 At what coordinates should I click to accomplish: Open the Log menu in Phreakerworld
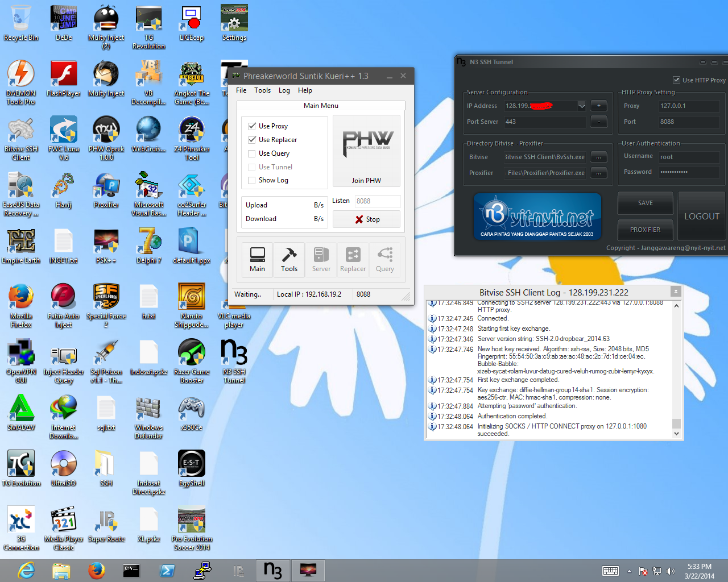tap(284, 90)
